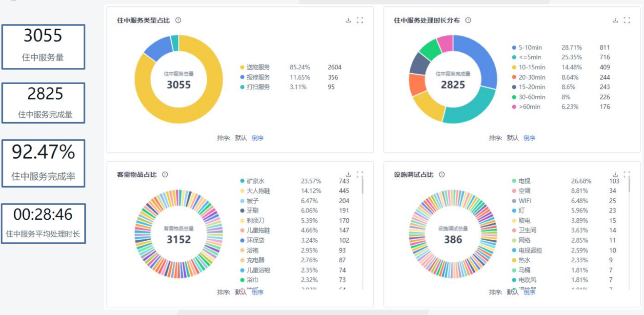
Task: Open fullscreen view of 住中服务处理时长分布
Action: click(627, 21)
